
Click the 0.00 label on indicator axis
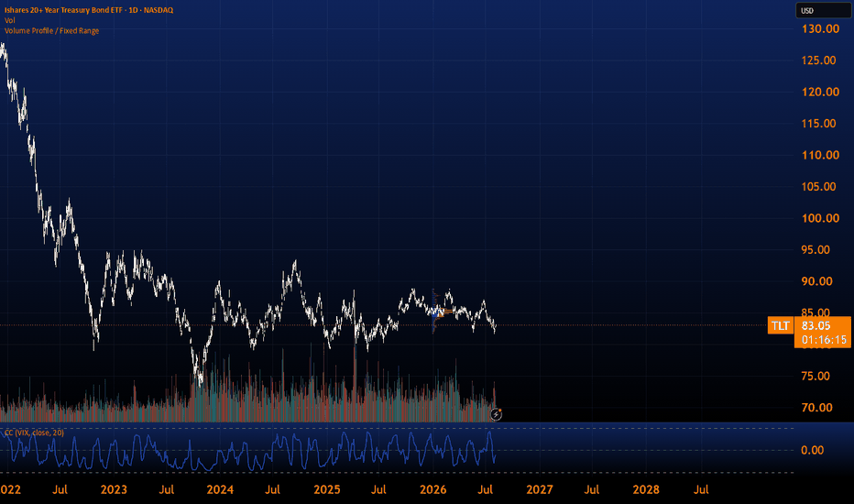point(812,450)
